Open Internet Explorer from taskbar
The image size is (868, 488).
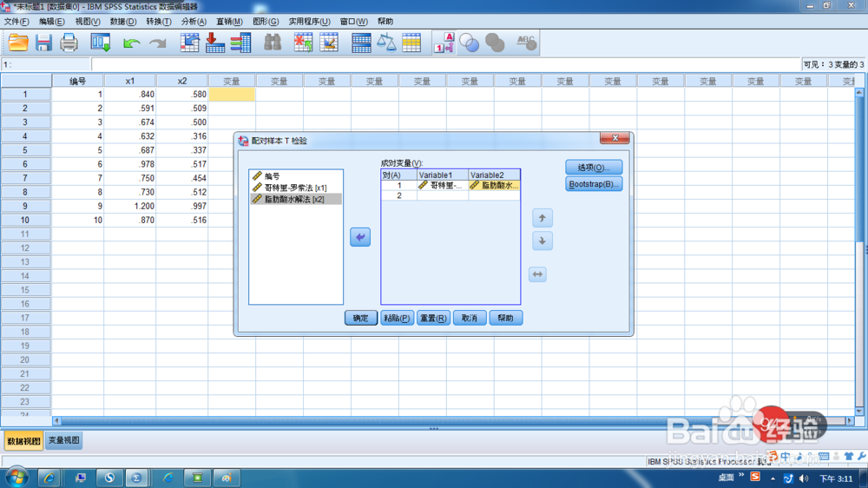click(49, 478)
